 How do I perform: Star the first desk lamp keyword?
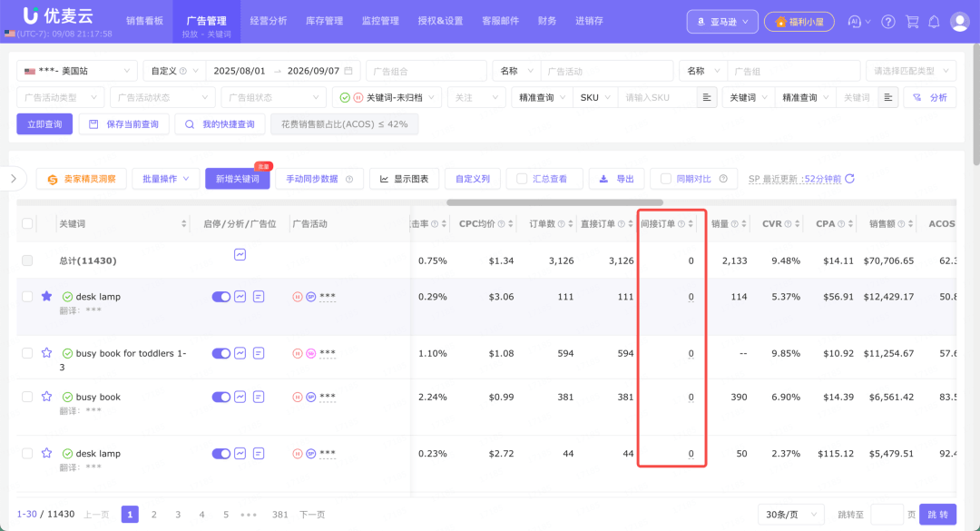(x=47, y=297)
